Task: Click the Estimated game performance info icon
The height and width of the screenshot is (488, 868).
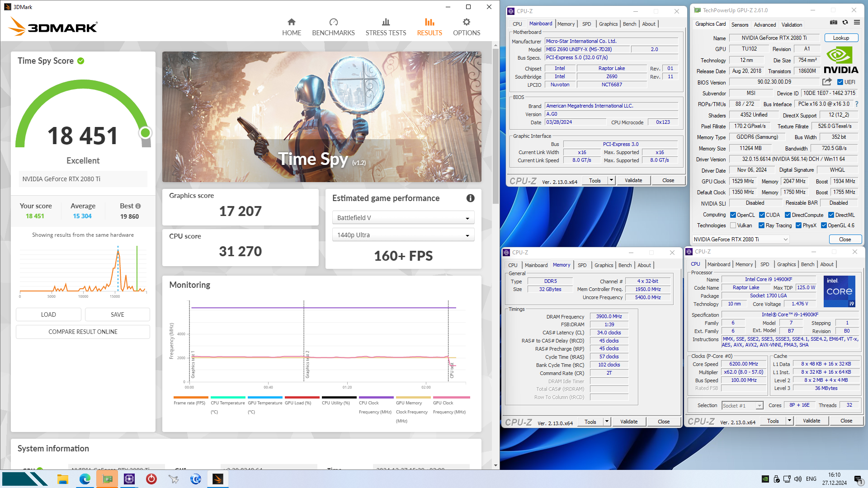Action: (471, 198)
